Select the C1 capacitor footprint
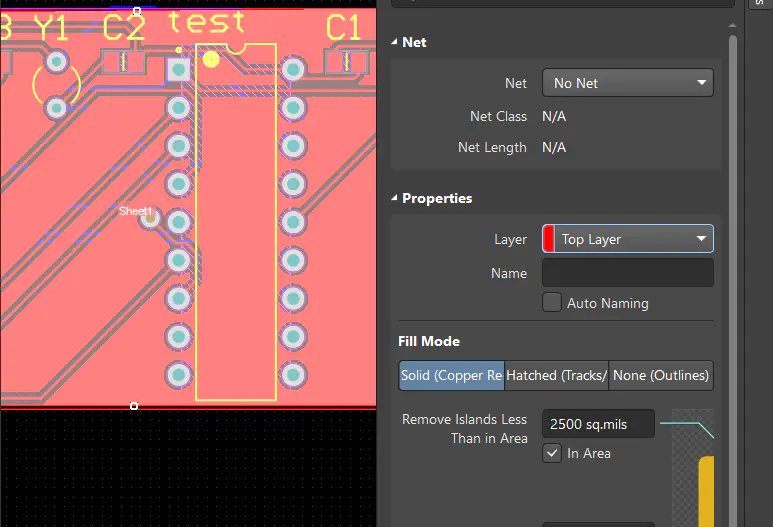The width and height of the screenshot is (773, 527). pyautogui.click(x=347, y=63)
